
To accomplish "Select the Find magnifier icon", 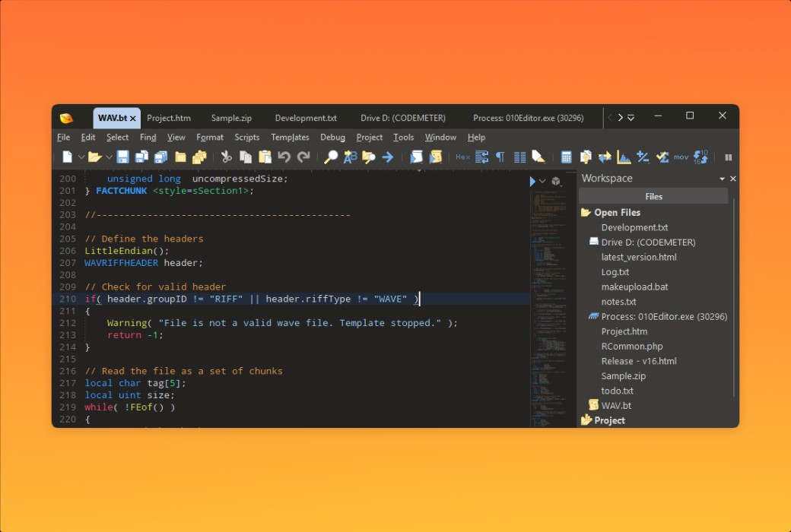I will click(332, 157).
